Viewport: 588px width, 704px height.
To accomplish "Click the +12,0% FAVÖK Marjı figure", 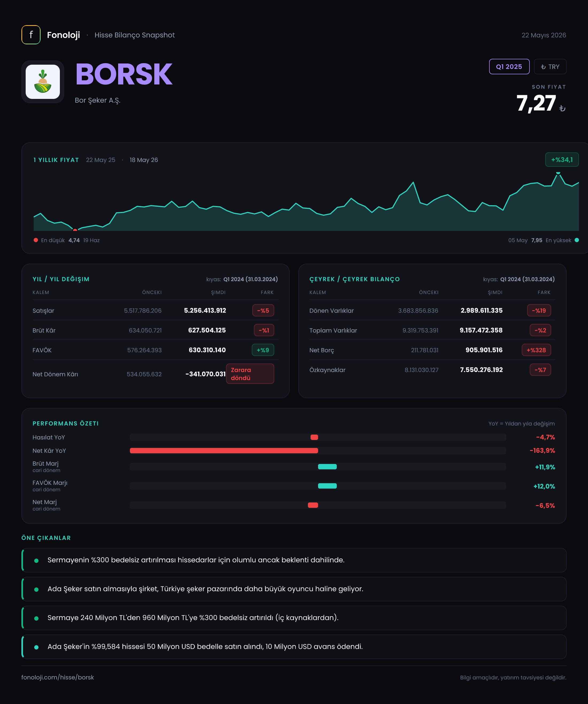I will (x=544, y=486).
